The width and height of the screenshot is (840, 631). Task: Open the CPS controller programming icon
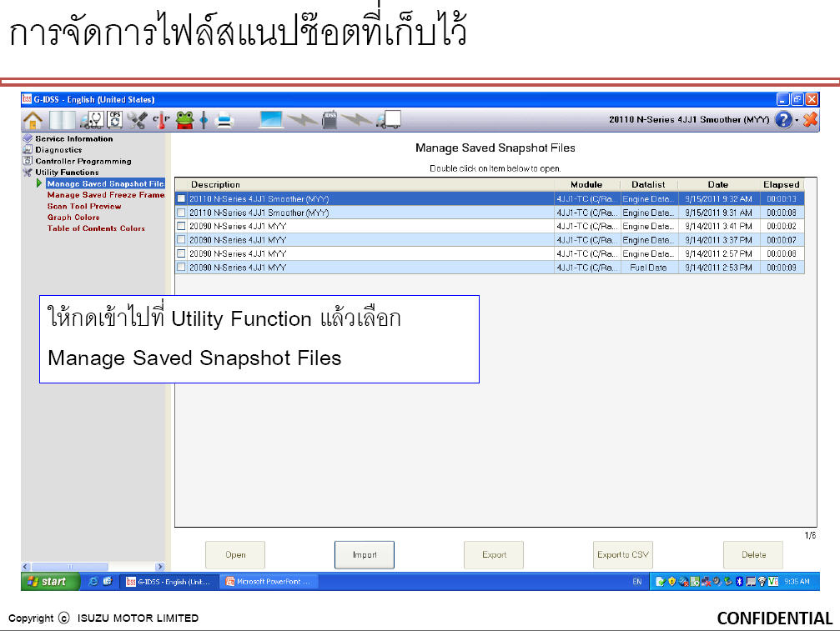[114, 120]
